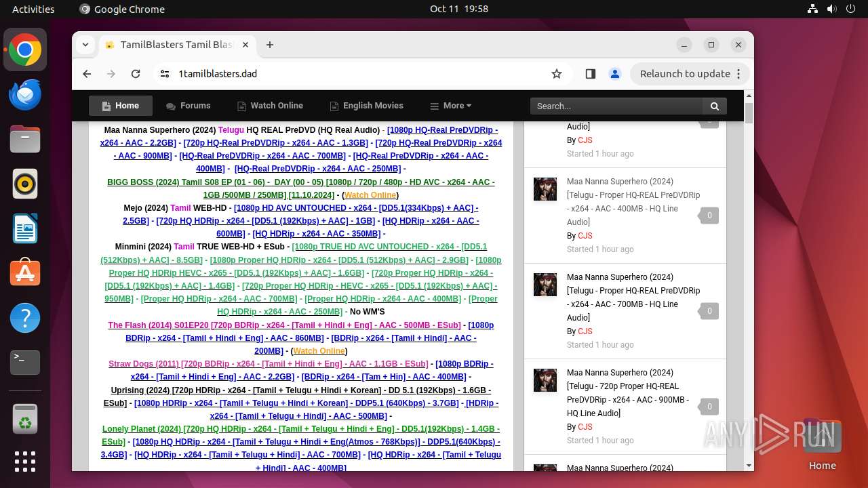
Task: Open the Straw Dogs (2011) 720p BDRip link
Action: (x=268, y=364)
